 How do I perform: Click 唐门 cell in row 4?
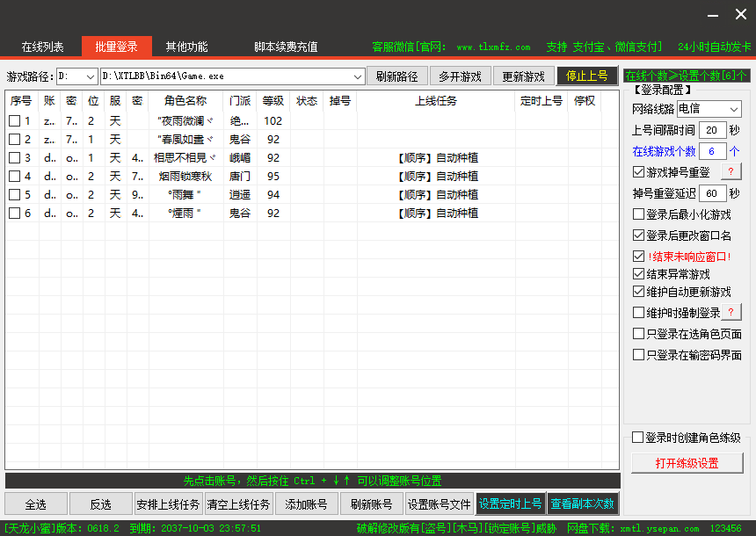pos(240,177)
